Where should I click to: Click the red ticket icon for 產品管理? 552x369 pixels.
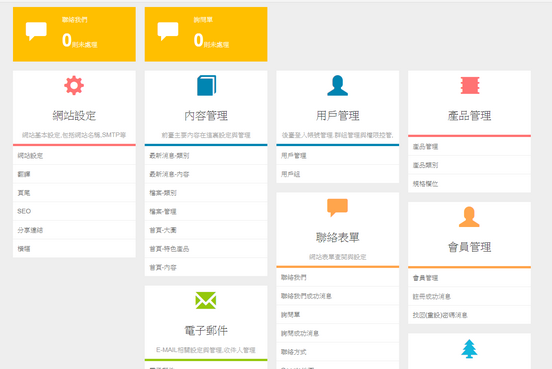pos(470,86)
